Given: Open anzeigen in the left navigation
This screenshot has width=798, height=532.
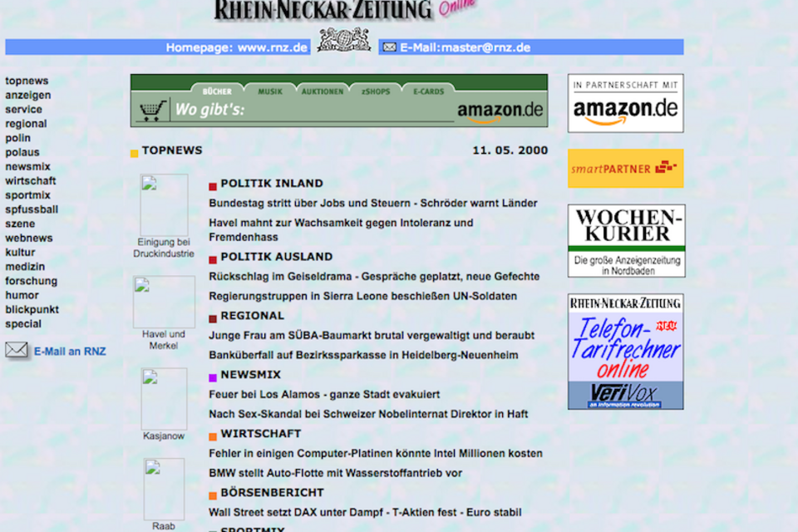Looking at the screenshot, I should tap(28, 95).
